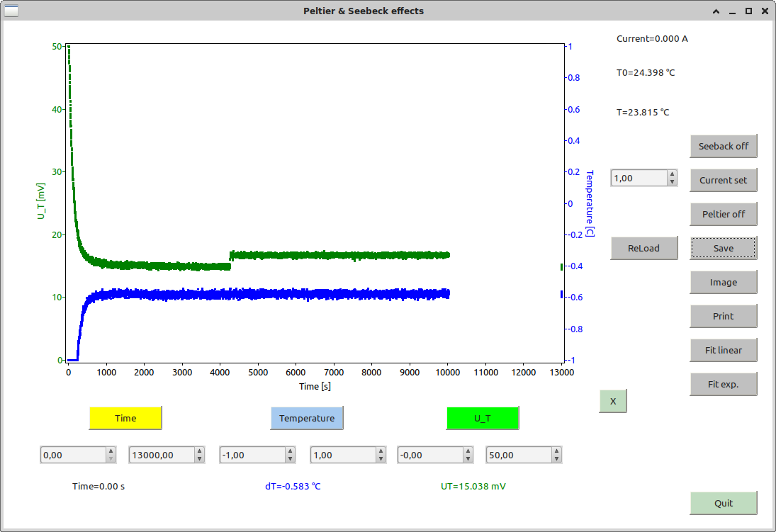Click the blue Temperature button
The image size is (776, 532).
(x=307, y=418)
